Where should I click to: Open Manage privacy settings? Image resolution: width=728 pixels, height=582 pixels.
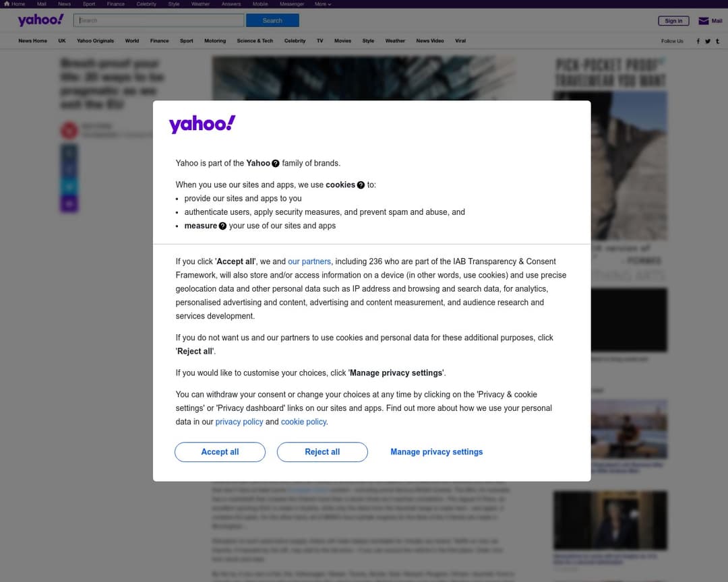point(436,452)
